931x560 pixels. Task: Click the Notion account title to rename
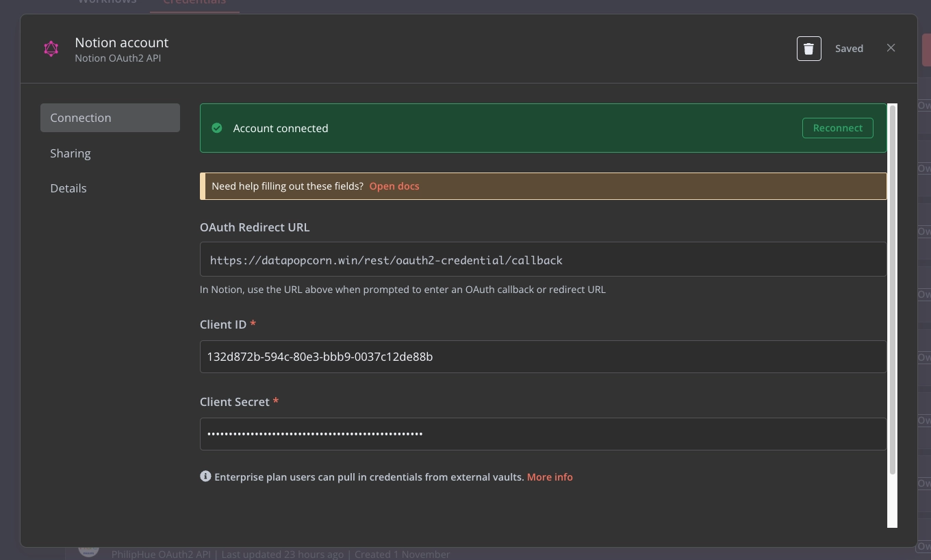tap(122, 42)
